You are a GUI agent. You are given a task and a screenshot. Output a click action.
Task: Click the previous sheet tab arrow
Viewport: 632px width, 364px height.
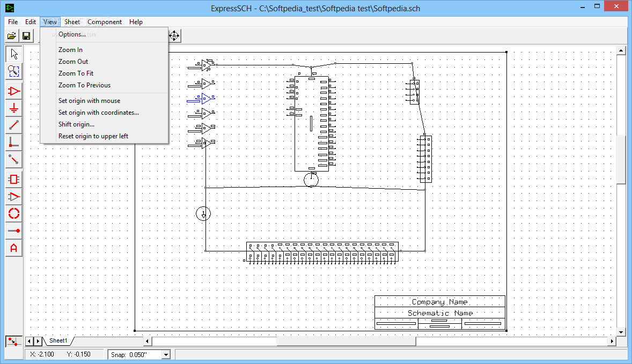pyautogui.click(x=29, y=341)
